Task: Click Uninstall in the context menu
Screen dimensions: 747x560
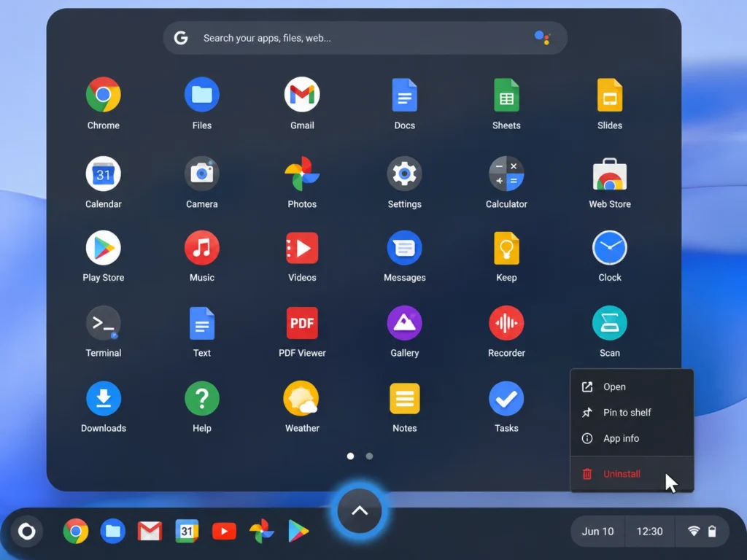Action: point(632,474)
